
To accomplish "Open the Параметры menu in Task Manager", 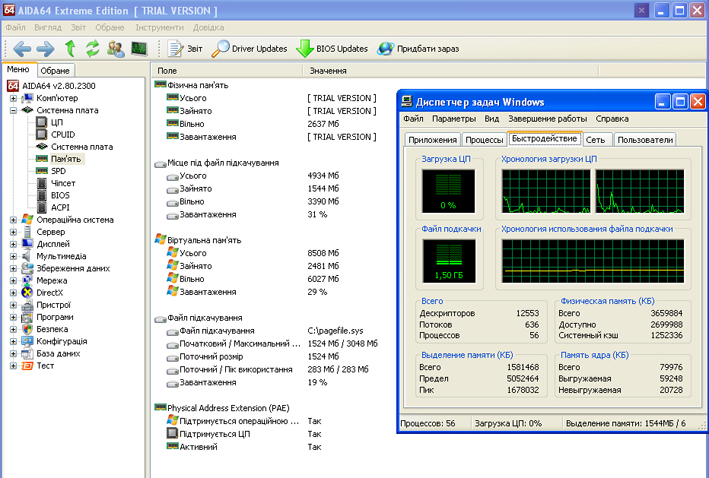I will pos(454,119).
